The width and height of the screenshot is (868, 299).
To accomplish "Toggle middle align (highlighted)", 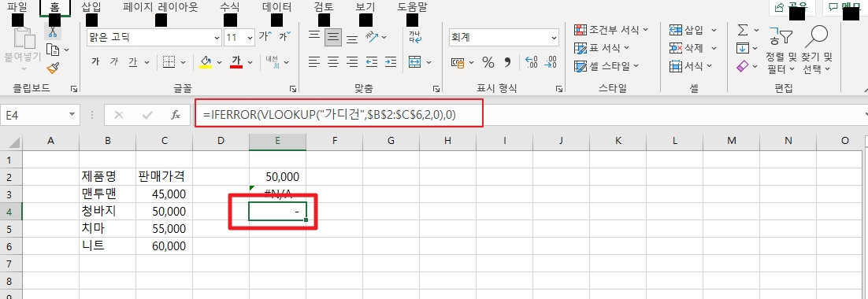I will coord(332,37).
